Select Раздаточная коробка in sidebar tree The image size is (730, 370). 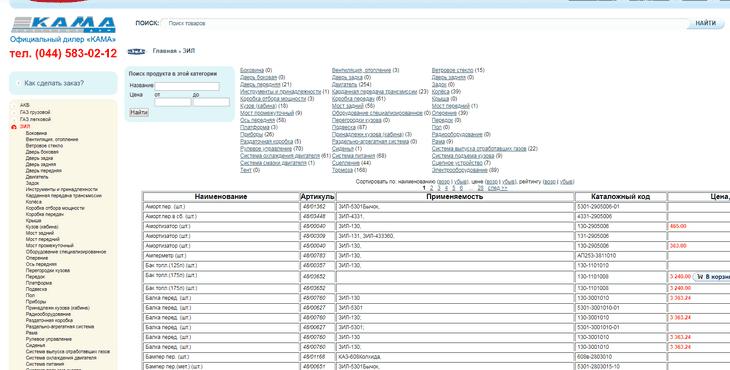click(49, 321)
